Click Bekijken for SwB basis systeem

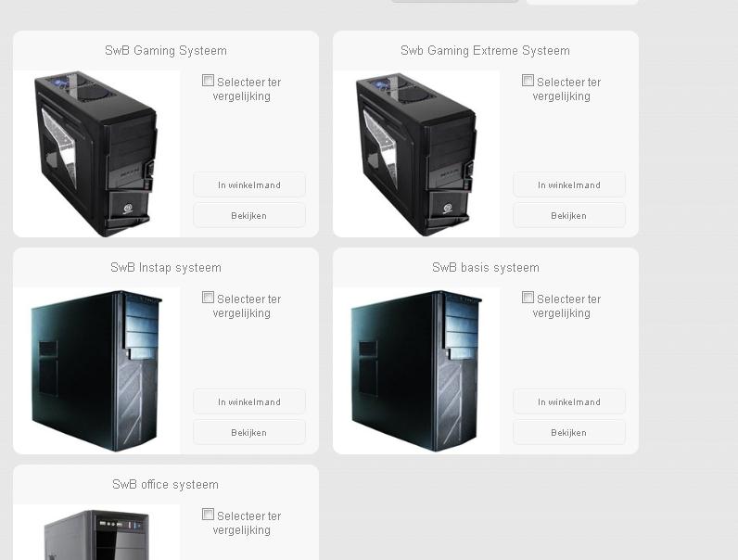pyautogui.click(x=569, y=432)
